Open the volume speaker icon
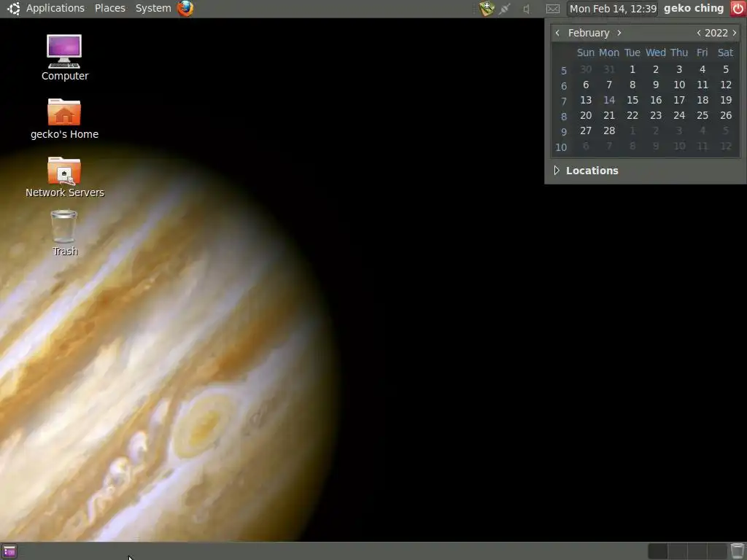Screen dimensions: 747x560 click(527, 9)
